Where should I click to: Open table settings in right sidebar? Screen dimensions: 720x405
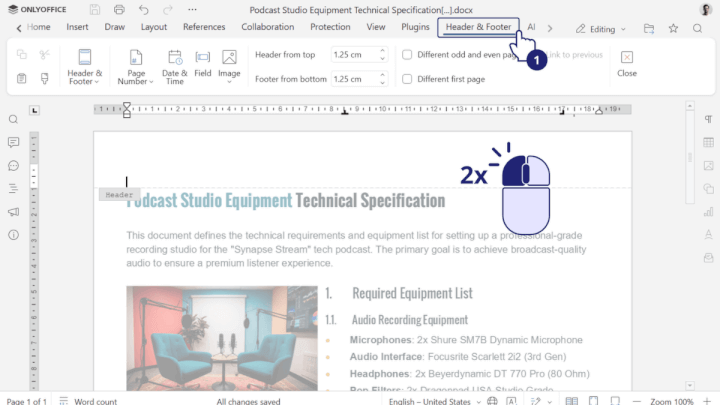708,142
